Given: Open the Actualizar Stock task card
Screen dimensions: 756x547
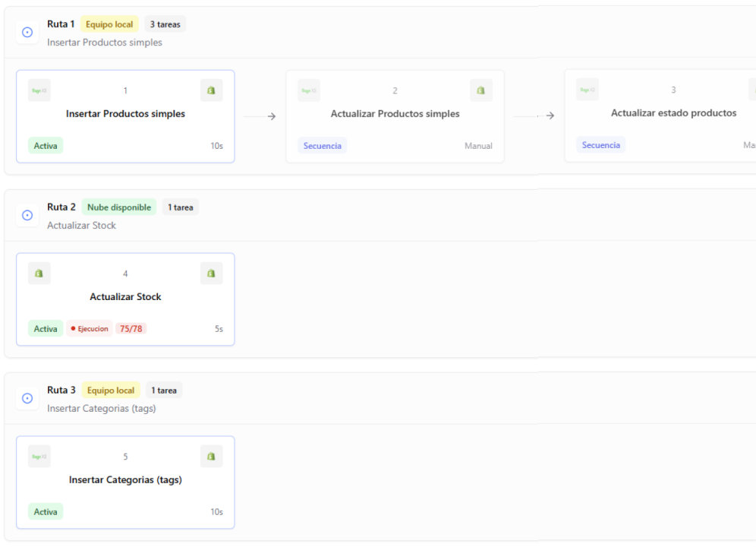Looking at the screenshot, I should tap(125, 299).
